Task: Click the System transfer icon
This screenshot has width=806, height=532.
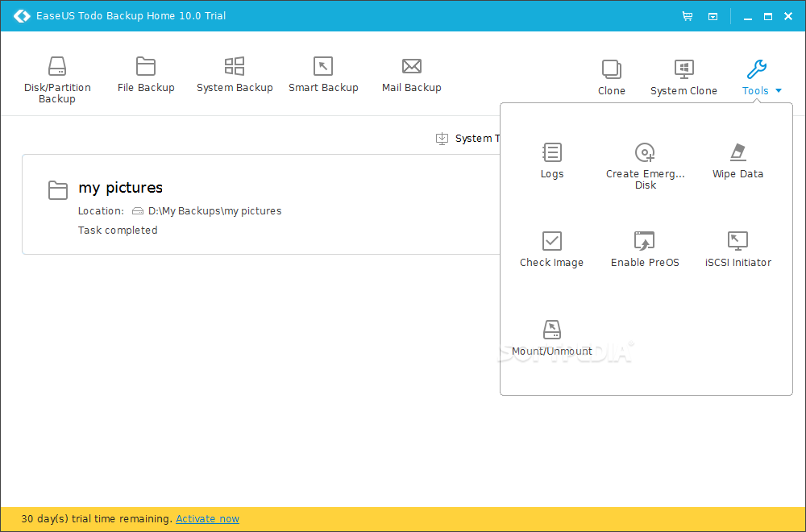Action: pos(442,139)
